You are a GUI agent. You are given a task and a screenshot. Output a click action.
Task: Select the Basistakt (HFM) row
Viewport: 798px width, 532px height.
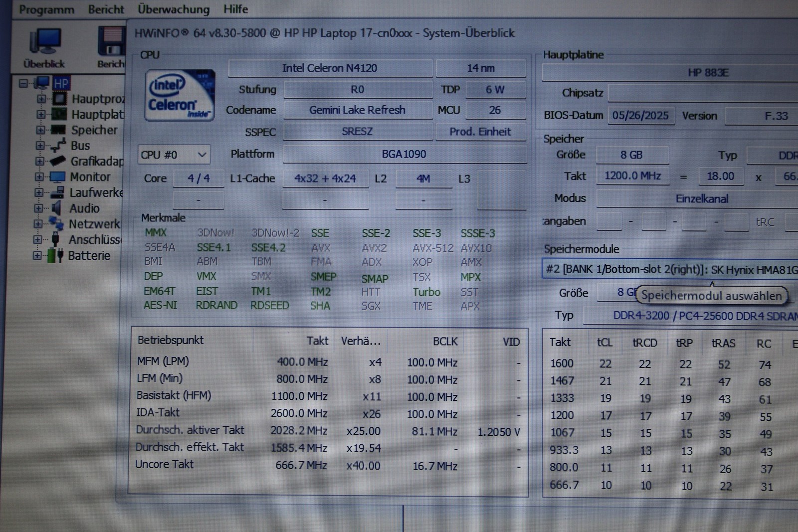coord(329,396)
